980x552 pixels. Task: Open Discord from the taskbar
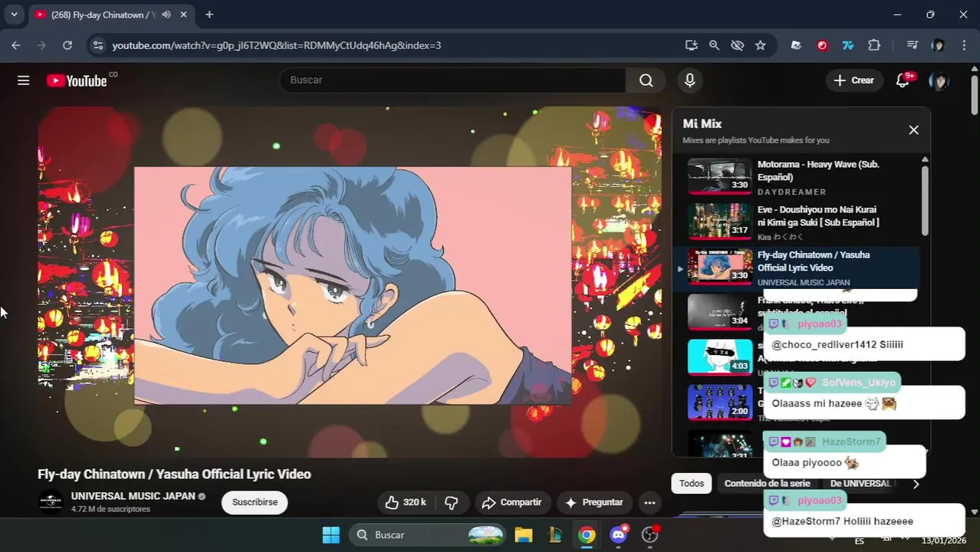pos(619,534)
